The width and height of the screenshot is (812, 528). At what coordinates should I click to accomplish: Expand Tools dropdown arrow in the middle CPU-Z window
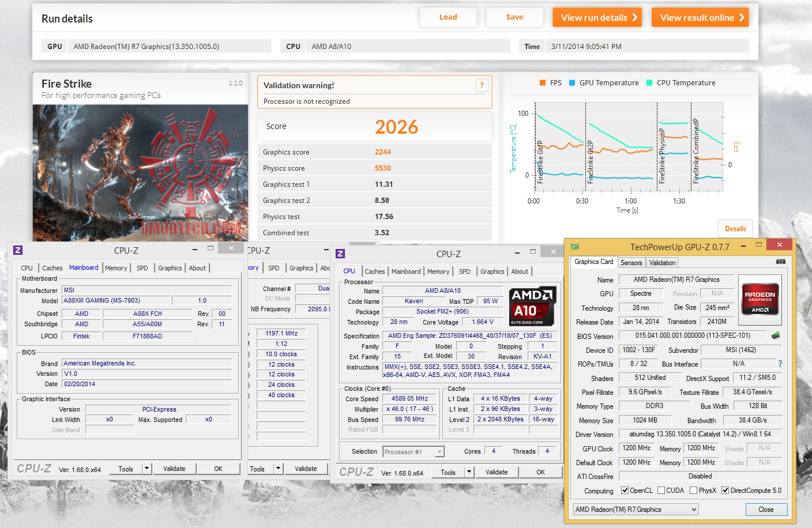click(x=279, y=469)
